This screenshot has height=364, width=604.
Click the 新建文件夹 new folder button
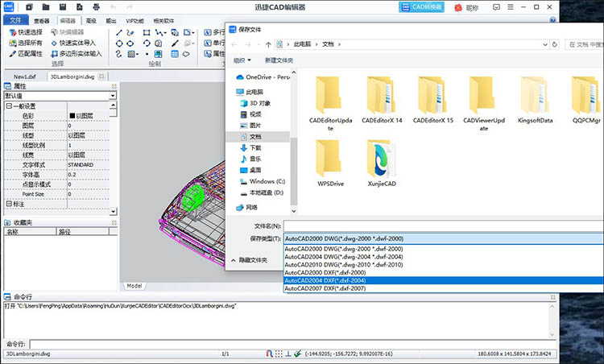279,60
